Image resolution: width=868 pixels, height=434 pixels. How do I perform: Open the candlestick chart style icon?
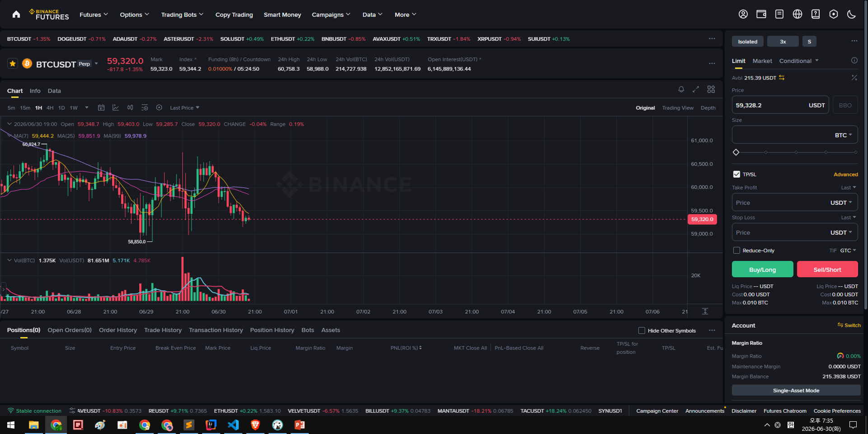point(130,108)
